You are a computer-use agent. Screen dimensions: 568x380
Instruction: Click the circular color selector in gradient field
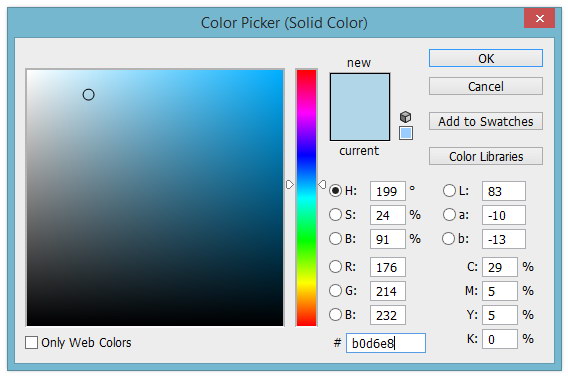(x=88, y=95)
